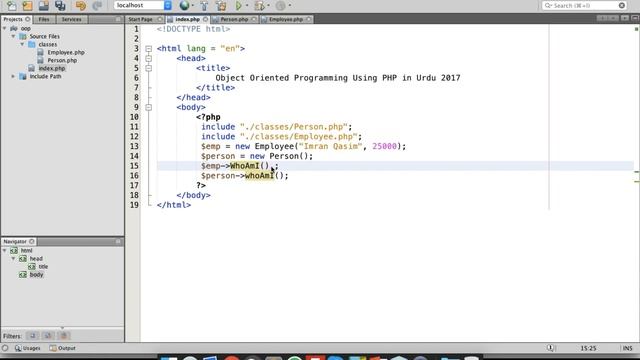The height and width of the screenshot is (360, 640).
Task: Click the Debug Project icon
Action: point(259,5)
